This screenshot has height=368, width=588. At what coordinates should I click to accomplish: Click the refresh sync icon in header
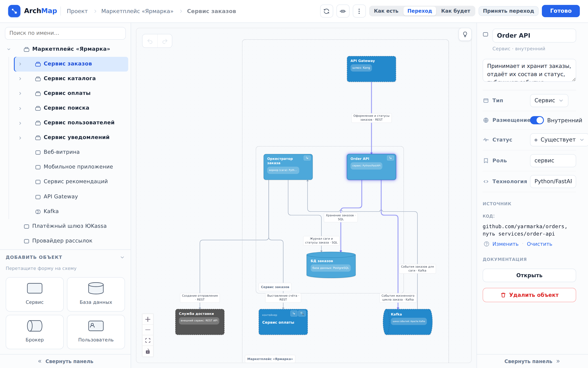pos(326,11)
